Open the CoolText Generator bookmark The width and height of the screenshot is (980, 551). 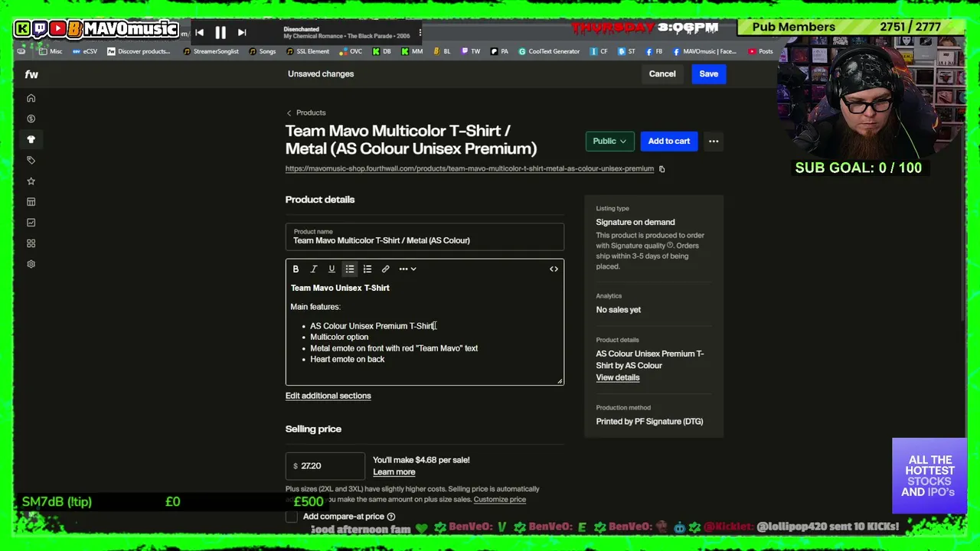549,51
